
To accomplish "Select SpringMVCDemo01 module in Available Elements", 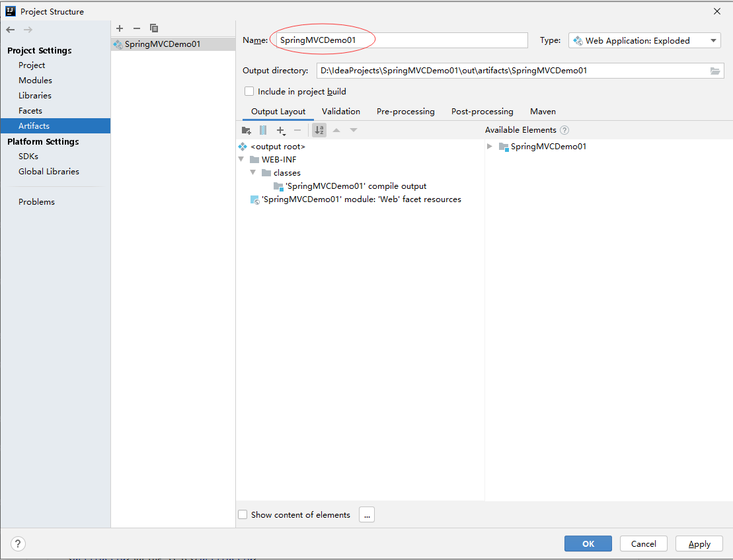I will tap(548, 147).
